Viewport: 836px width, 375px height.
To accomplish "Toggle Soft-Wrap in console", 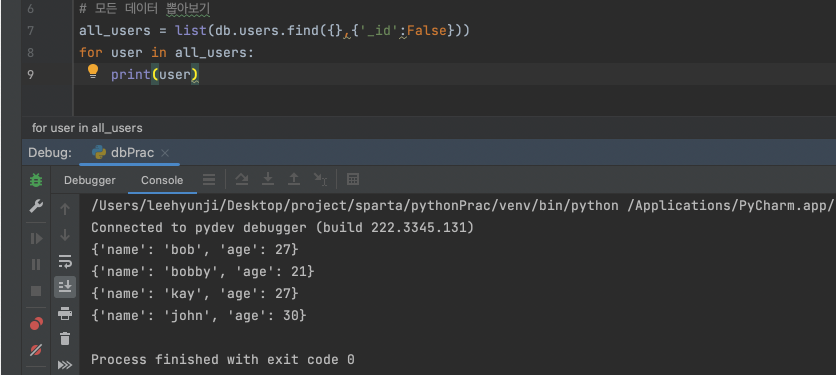I will pos(65,261).
